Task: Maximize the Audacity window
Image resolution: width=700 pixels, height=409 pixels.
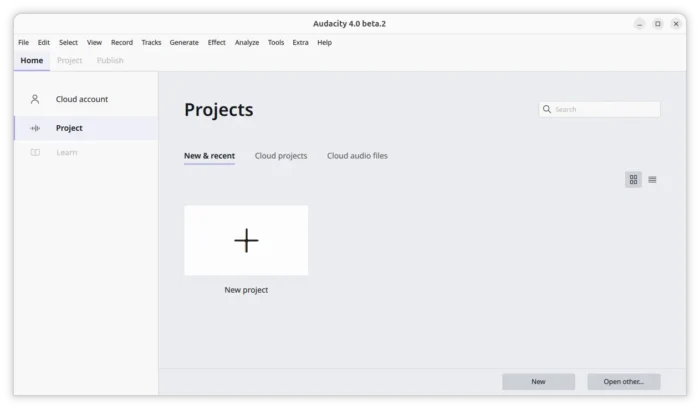Action: pyautogui.click(x=658, y=24)
